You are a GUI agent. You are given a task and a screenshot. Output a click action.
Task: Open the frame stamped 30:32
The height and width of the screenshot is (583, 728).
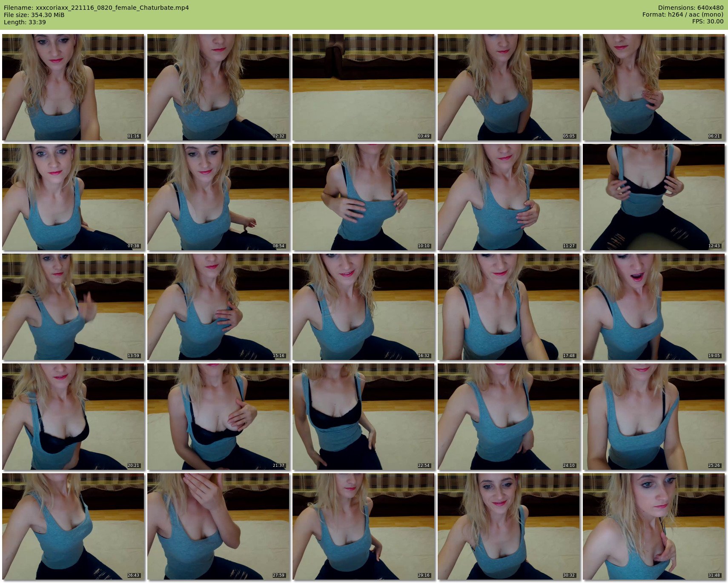point(508,526)
